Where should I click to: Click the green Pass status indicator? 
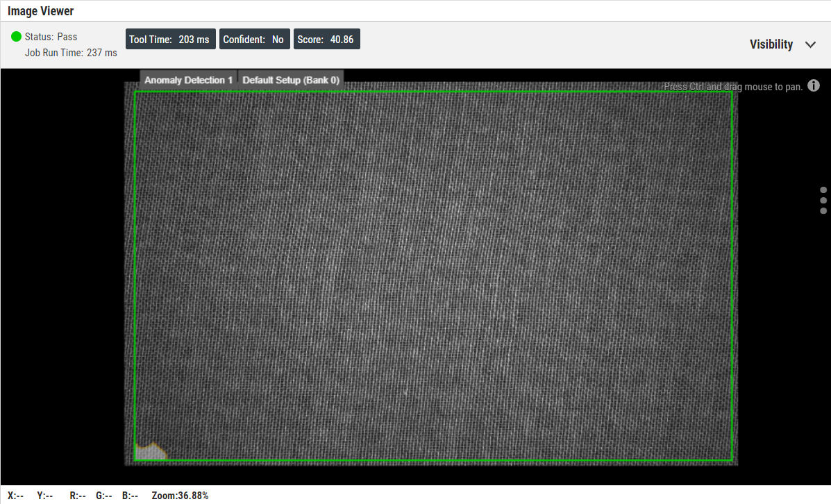(x=16, y=37)
